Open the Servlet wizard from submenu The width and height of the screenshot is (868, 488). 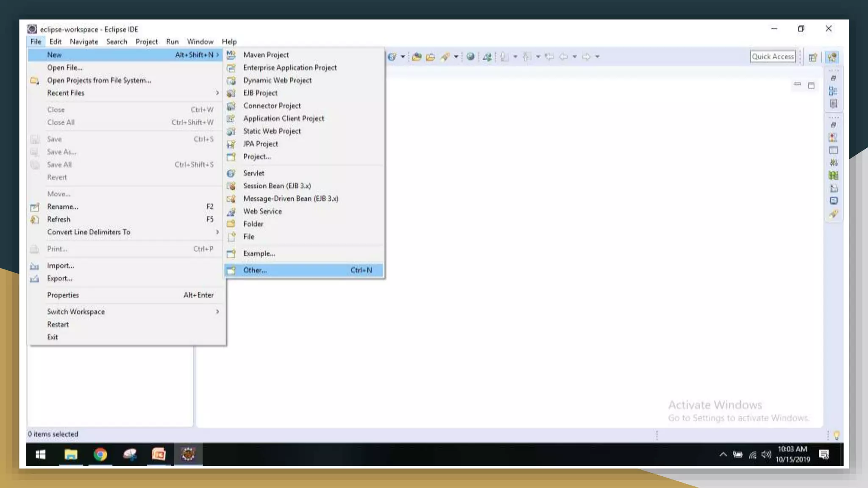[253, 173]
